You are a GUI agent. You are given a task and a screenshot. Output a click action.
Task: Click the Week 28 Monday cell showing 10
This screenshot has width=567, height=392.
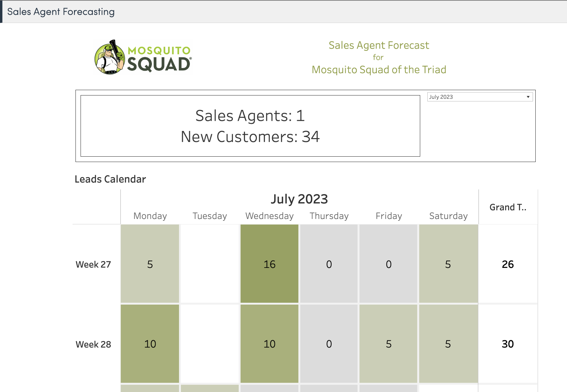click(150, 344)
